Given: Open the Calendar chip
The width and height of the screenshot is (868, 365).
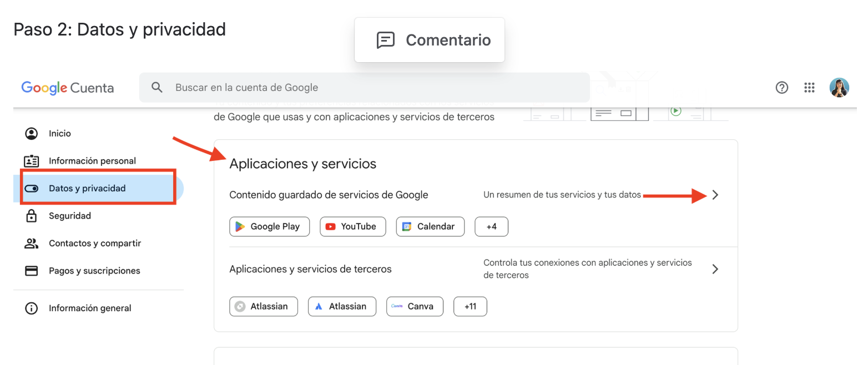Looking at the screenshot, I should click(430, 226).
